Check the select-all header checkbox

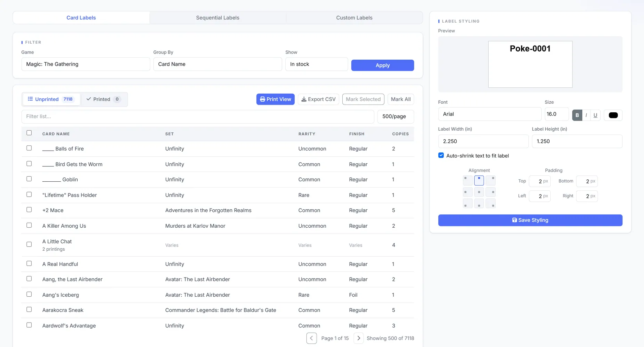(x=29, y=133)
